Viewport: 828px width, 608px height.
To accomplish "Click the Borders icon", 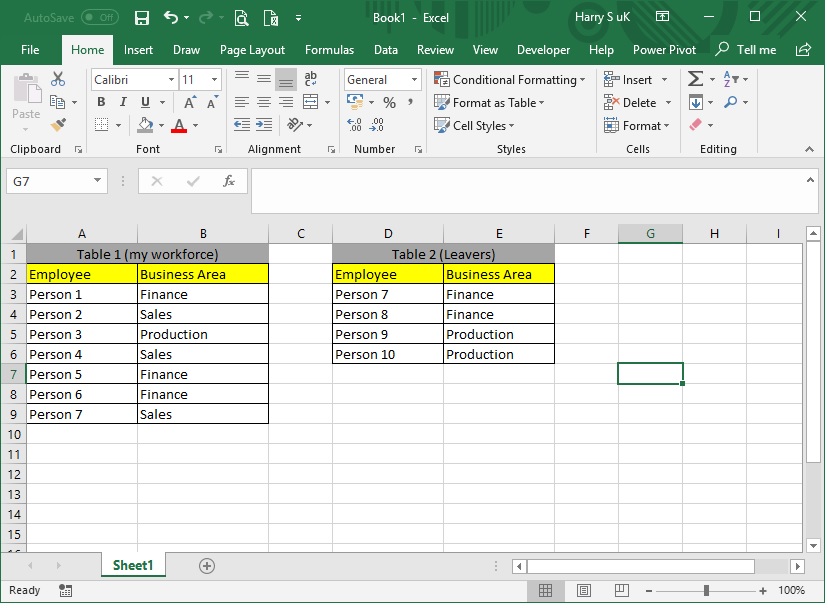I will [x=101, y=125].
